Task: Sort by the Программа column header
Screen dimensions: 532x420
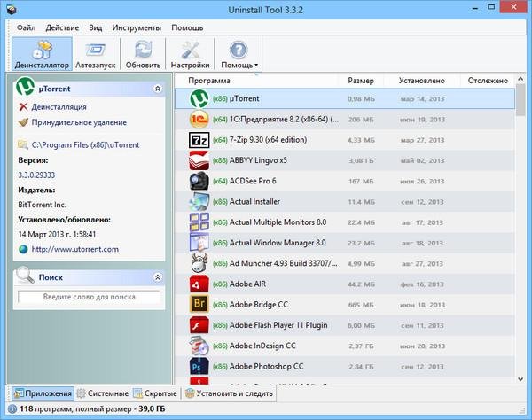Action: (209, 81)
